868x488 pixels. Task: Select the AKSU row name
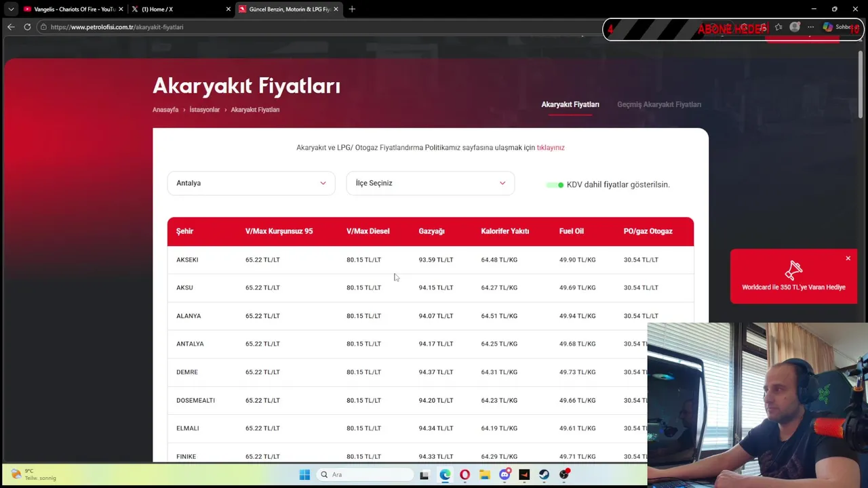pos(184,287)
